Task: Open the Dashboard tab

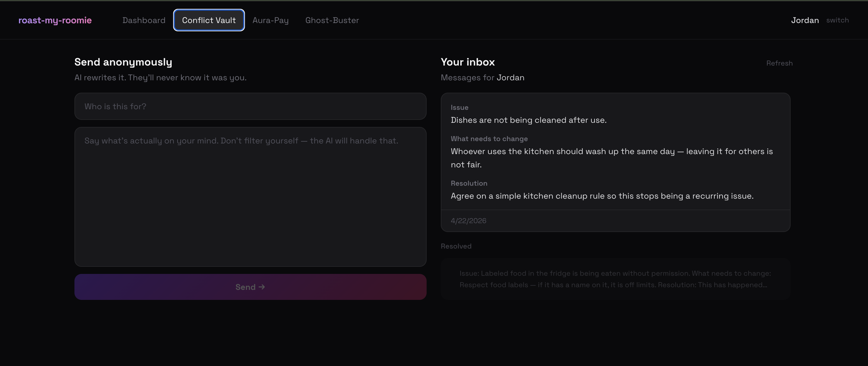Action: tap(144, 20)
